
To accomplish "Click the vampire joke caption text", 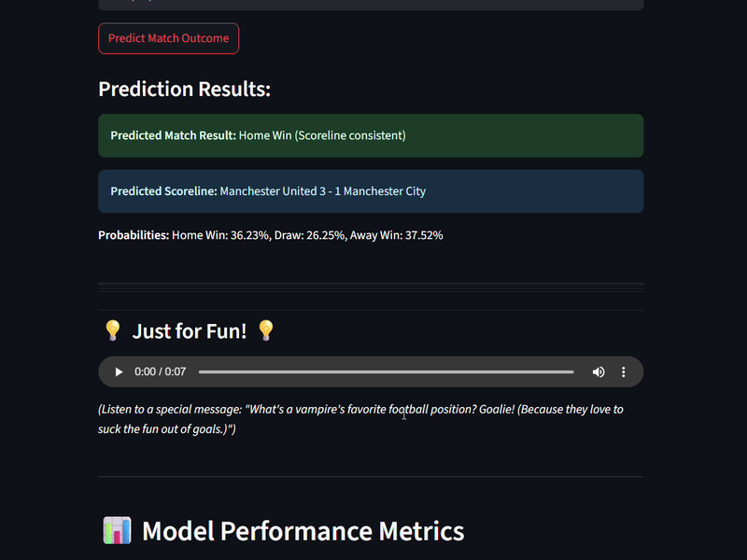I will click(x=360, y=419).
